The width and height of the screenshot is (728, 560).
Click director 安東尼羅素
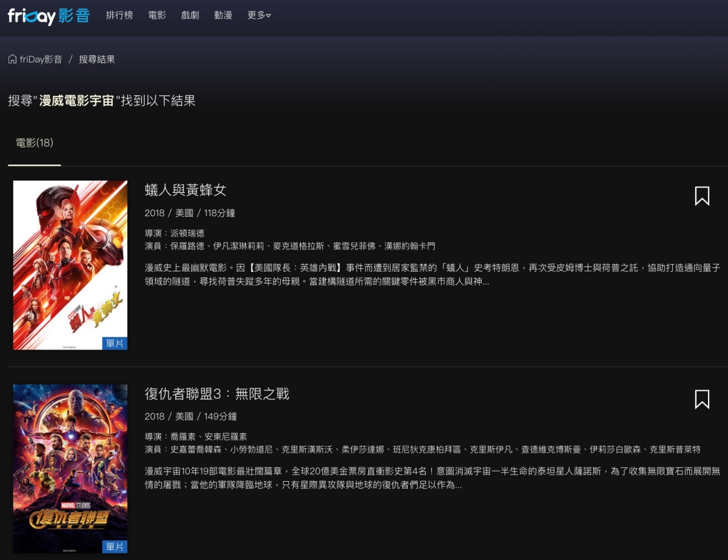[226, 437]
